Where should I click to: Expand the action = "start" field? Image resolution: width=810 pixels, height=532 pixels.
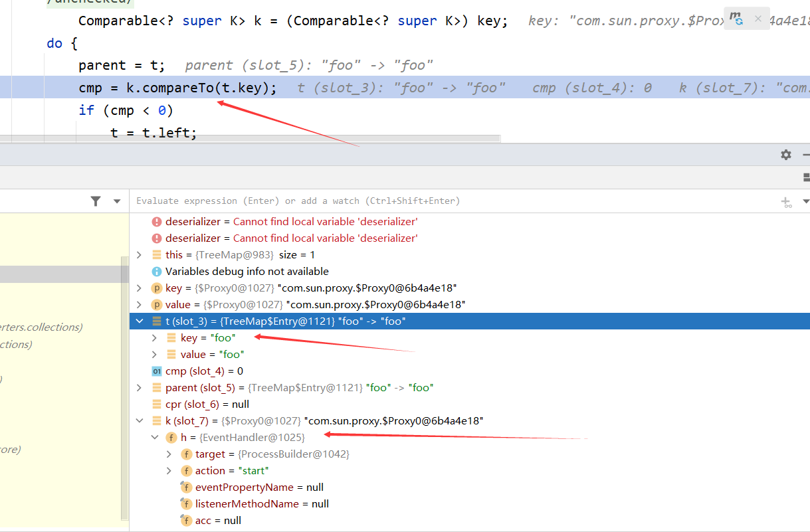click(x=169, y=470)
